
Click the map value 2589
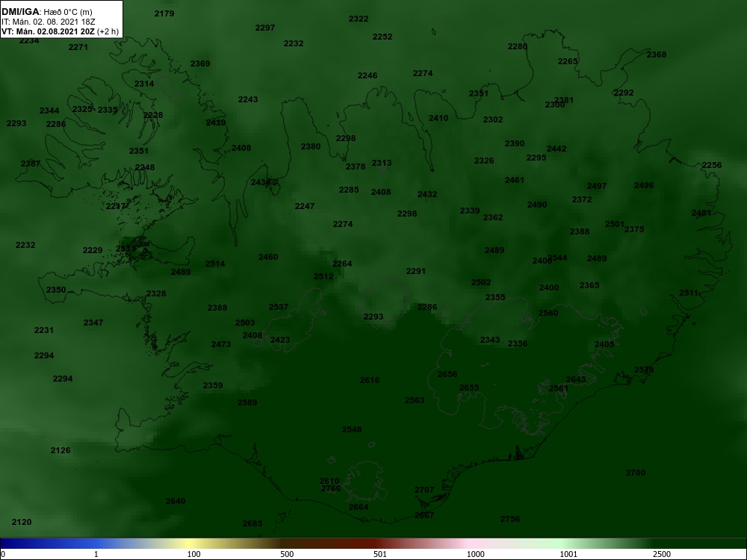tap(247, 403)
